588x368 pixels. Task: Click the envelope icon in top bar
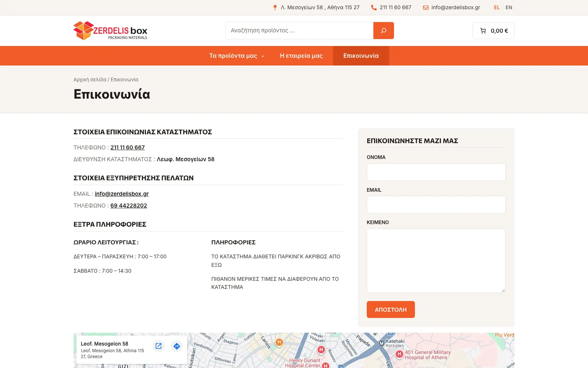(x=426, y=7)
